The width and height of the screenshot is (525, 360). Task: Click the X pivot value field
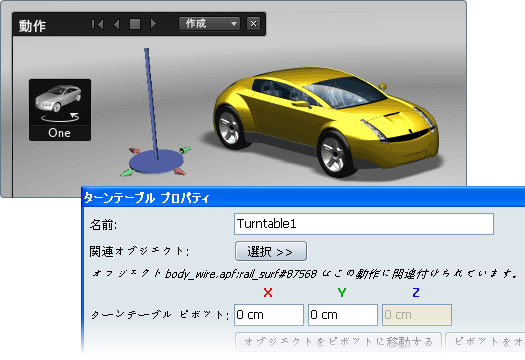tap(269, 315)
